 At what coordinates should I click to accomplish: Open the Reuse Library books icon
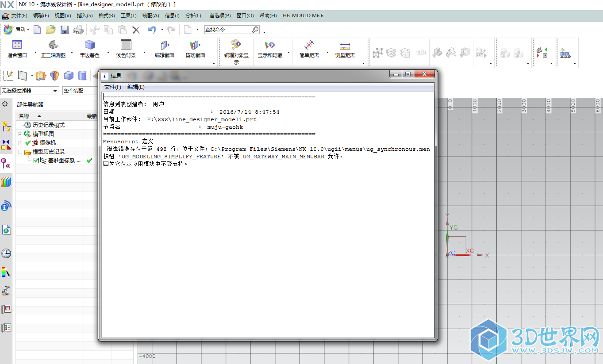(6, 182)
